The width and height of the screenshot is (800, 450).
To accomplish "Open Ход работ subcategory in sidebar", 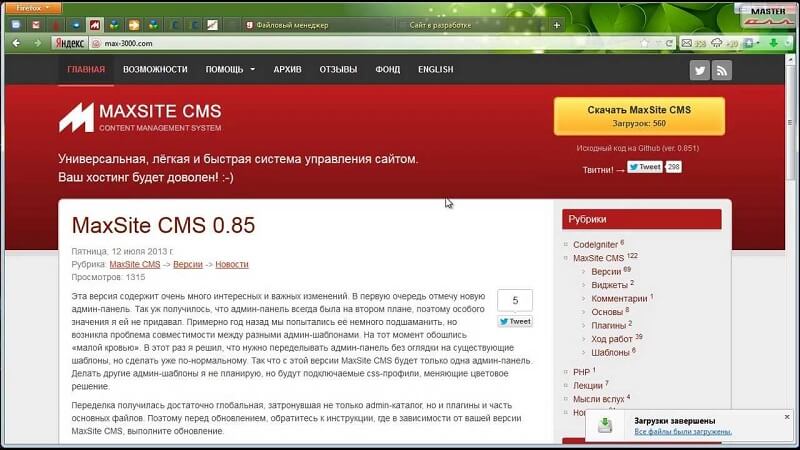I will tap(612, 339).
